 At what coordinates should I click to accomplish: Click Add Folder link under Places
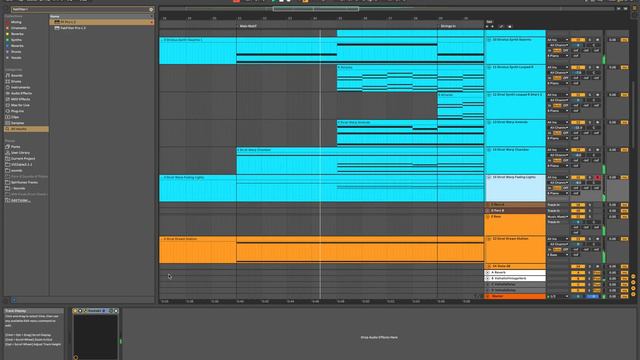[20, 200]
